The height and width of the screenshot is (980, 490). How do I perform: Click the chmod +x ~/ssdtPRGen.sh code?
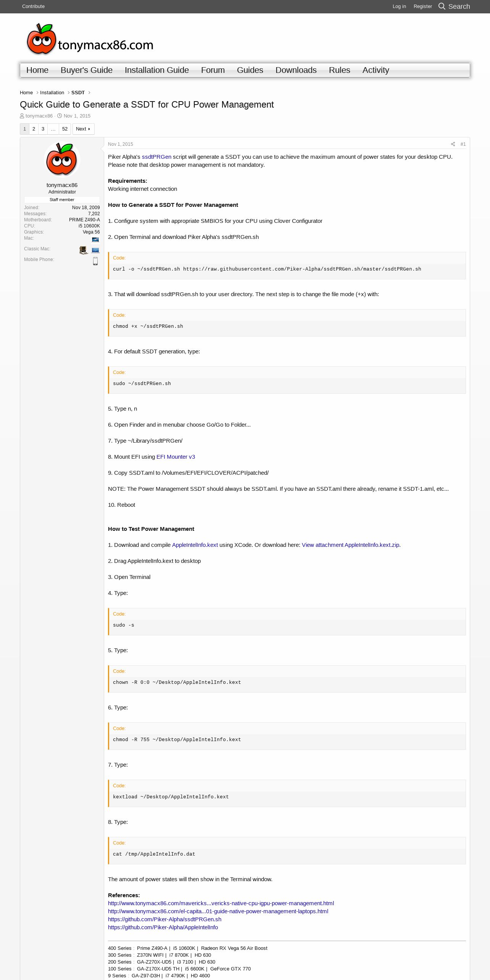148,326
